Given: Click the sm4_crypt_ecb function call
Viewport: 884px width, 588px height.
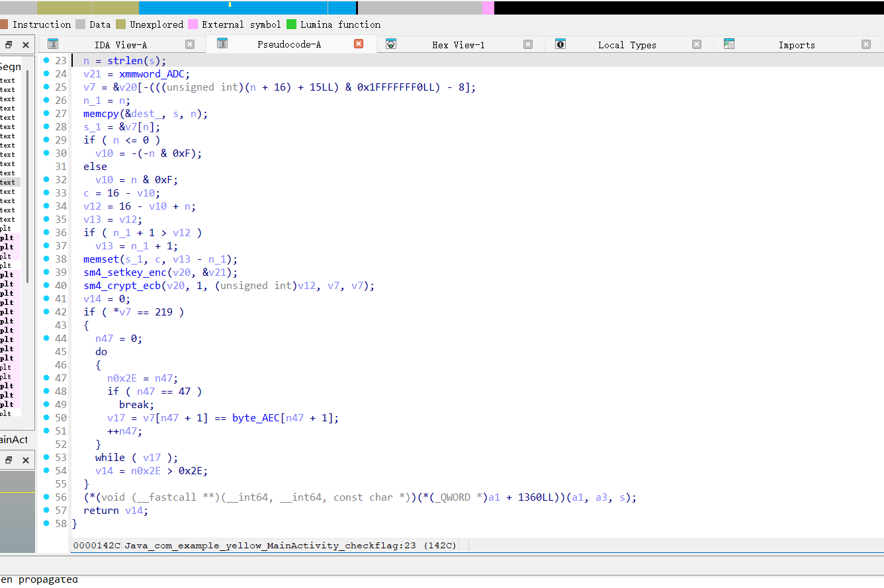Looking at the screenshot, I should tap(122, 286).
